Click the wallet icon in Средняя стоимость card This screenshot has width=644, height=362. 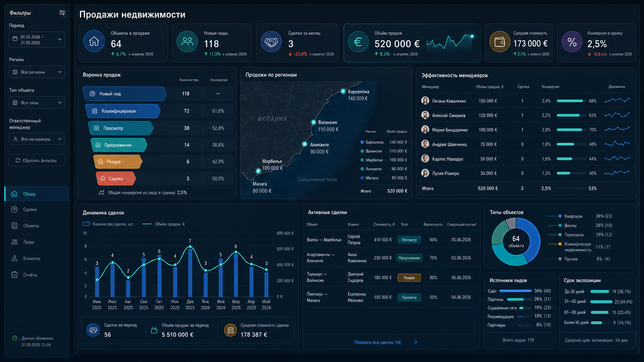500,42
